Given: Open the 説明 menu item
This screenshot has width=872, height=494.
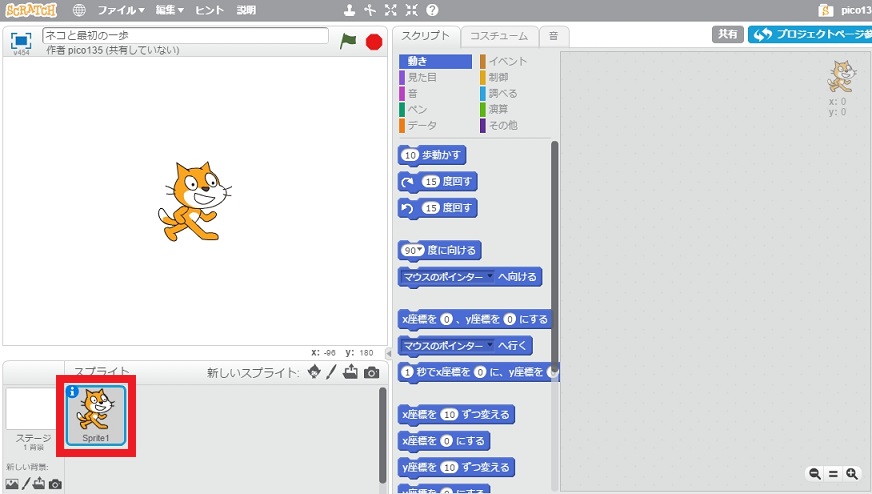Looking at the screenshot, I should tap(246, 10).
